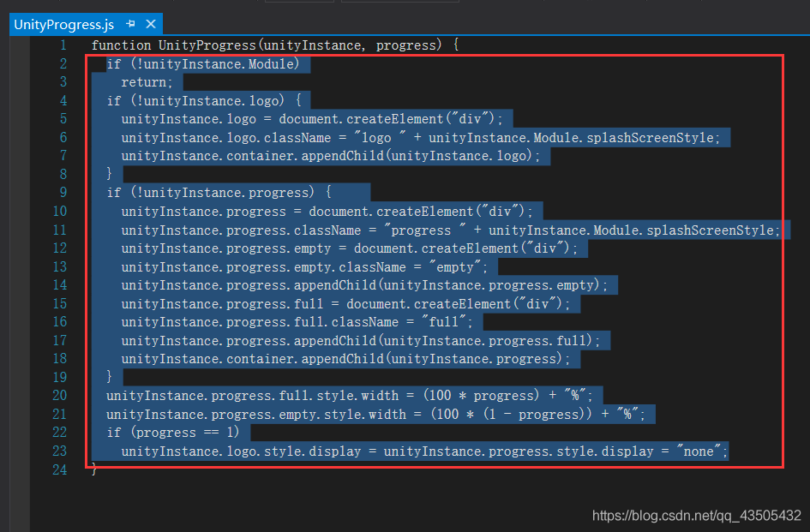
Task: Click line number 1 in gutter
Action: point(63,45)
